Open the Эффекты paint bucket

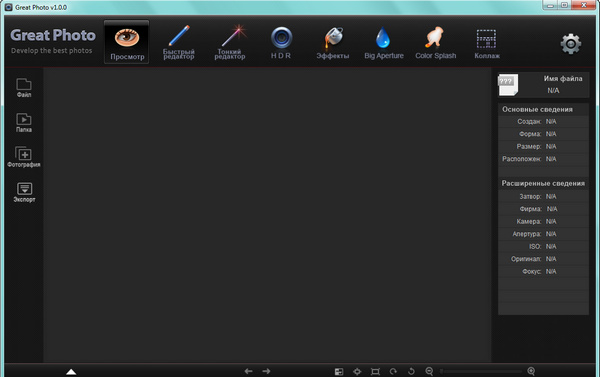click(333, 42)
